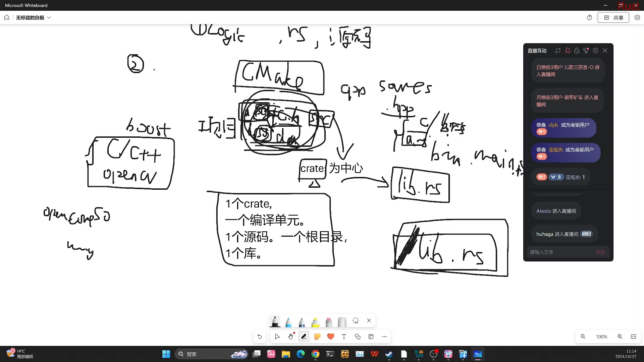644x362 pixels.
Task: Open the 100% zoom level menu
Action: [x=601, y=337]
